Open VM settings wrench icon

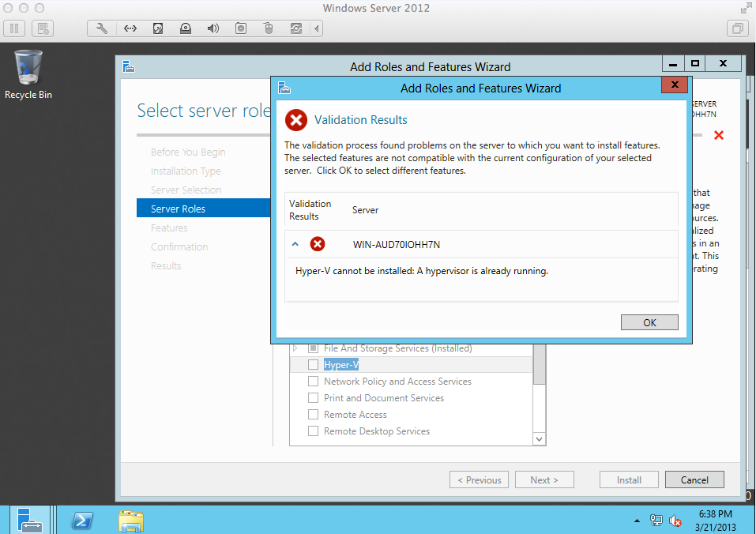pyautogui.click(x=102, y=29)
